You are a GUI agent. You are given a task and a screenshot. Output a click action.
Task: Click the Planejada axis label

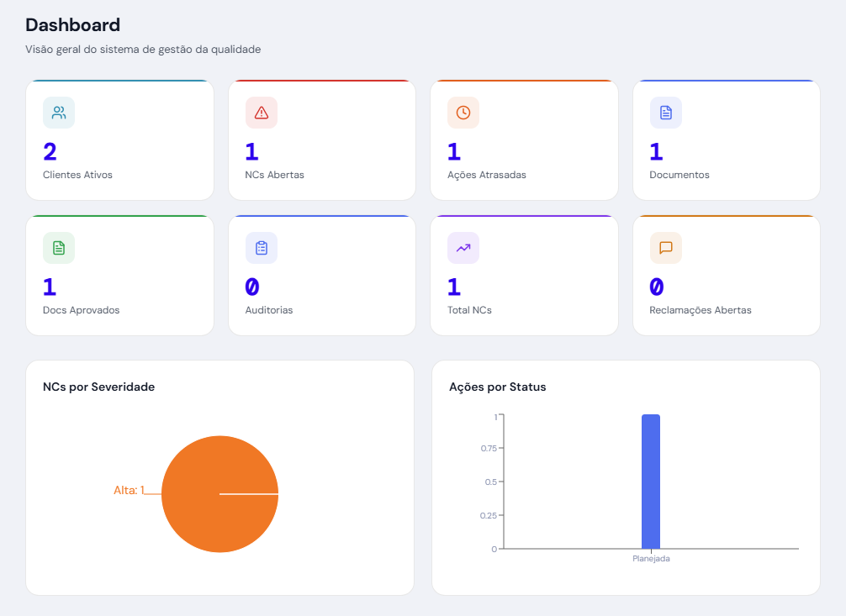(x=652, y=557)
